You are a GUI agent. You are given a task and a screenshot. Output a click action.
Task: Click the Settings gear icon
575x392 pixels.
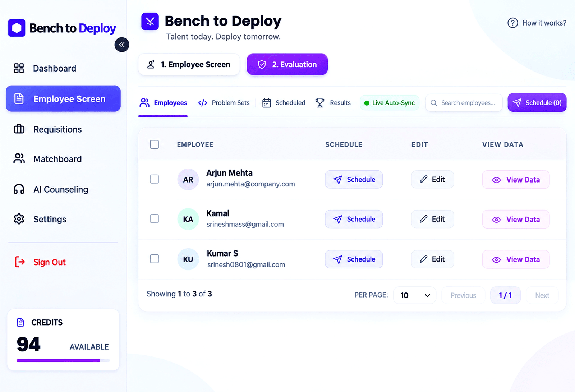[x=19, y=219]
